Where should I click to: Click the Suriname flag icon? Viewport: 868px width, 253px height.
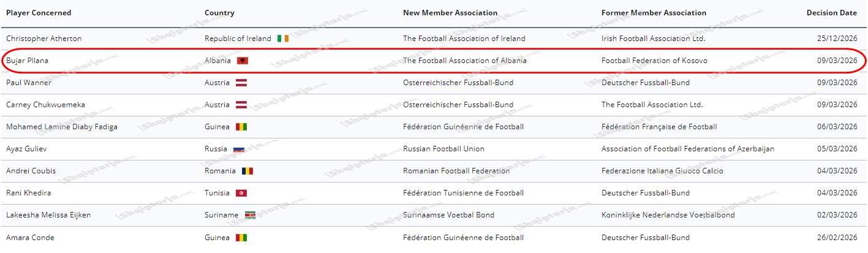(x=250, y=215)
